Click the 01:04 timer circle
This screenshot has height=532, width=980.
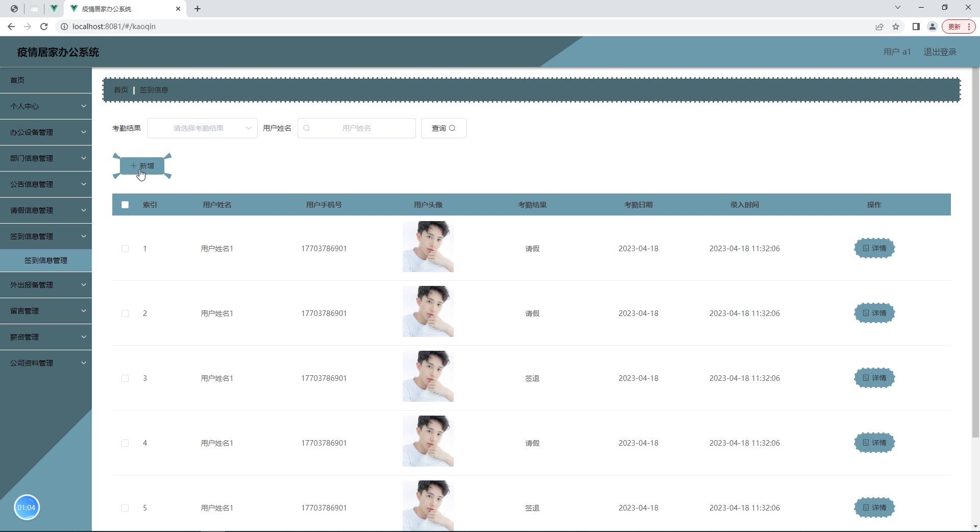27,507
